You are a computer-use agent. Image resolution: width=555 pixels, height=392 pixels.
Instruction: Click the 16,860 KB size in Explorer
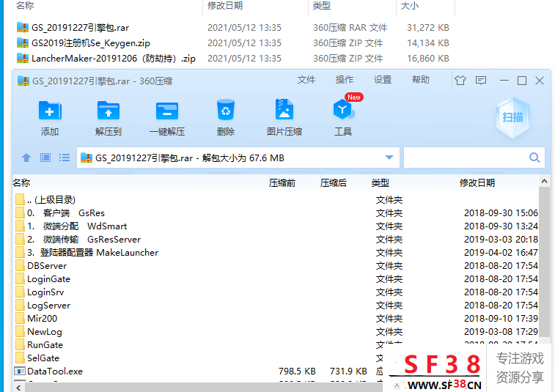pyautogui.click(x=428, y=59)
